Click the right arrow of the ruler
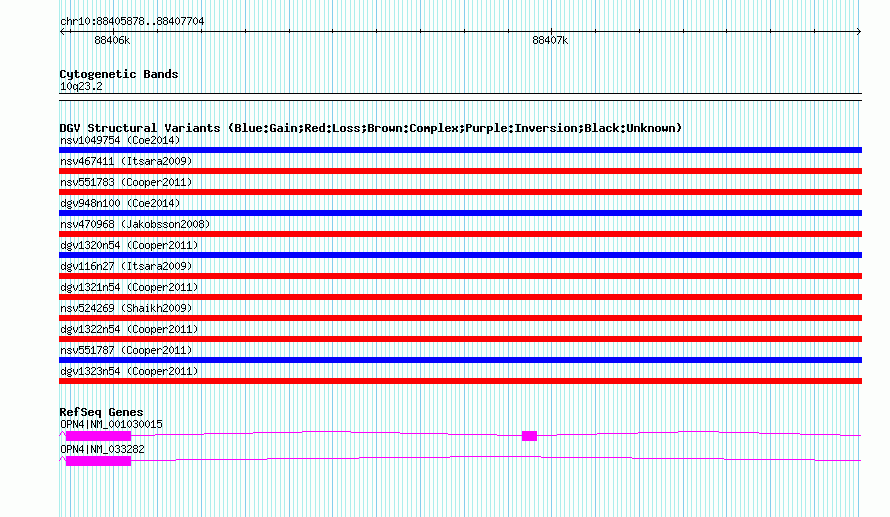Viewport: 890px width, 517px height. (x=858, y=32)
